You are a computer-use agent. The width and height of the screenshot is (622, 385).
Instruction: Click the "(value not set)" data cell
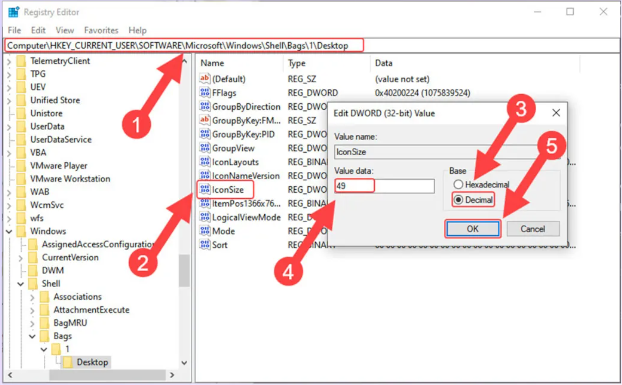coord(402,79)
